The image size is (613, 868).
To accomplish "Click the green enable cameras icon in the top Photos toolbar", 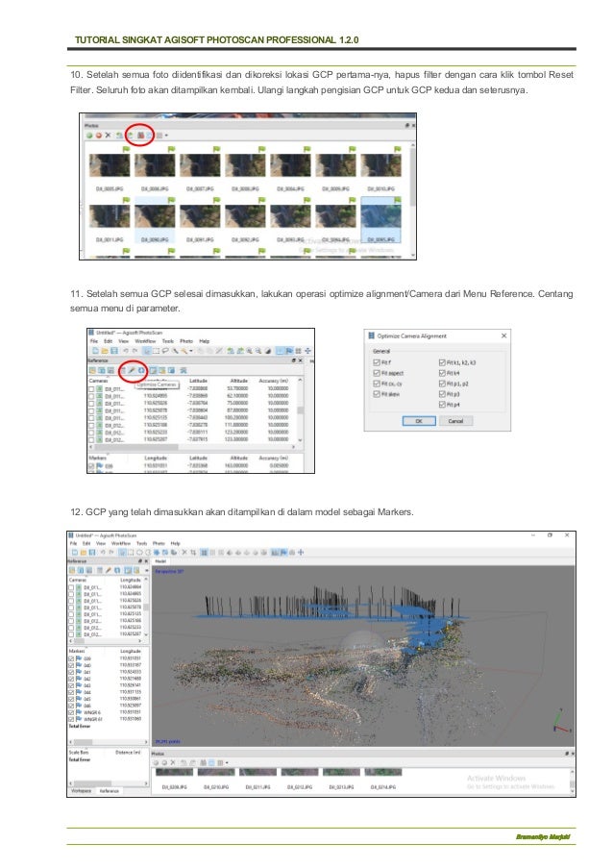I will [x=89, y=136].
